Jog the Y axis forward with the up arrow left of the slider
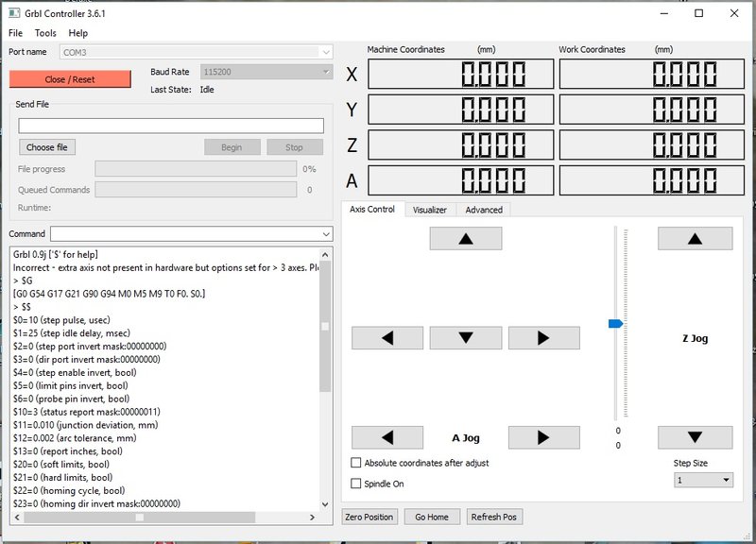 click(x=466, y=239)
